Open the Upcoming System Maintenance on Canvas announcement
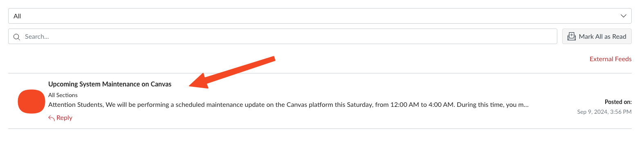 (110, 84)
